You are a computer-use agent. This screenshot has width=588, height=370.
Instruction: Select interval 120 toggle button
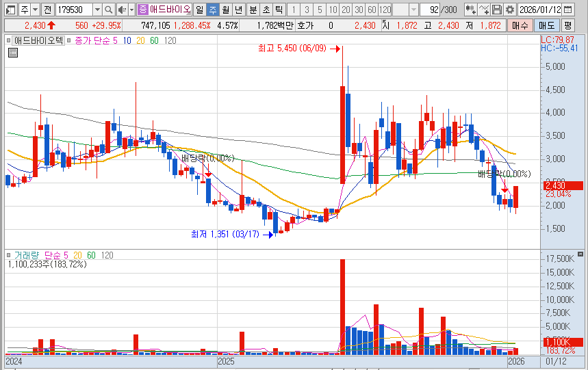385,10
